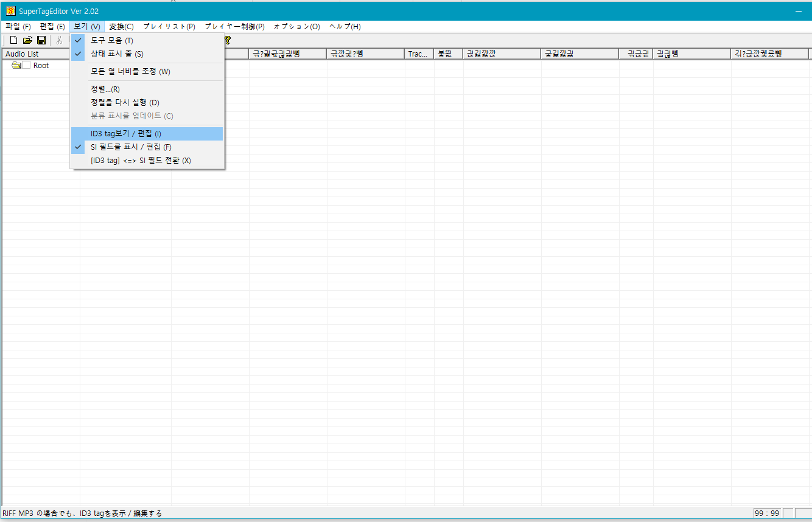Toggle the Root checkbox in Audio List
Image resolution: width=812 pixels, height=522 pixels.
pos(26,66)
